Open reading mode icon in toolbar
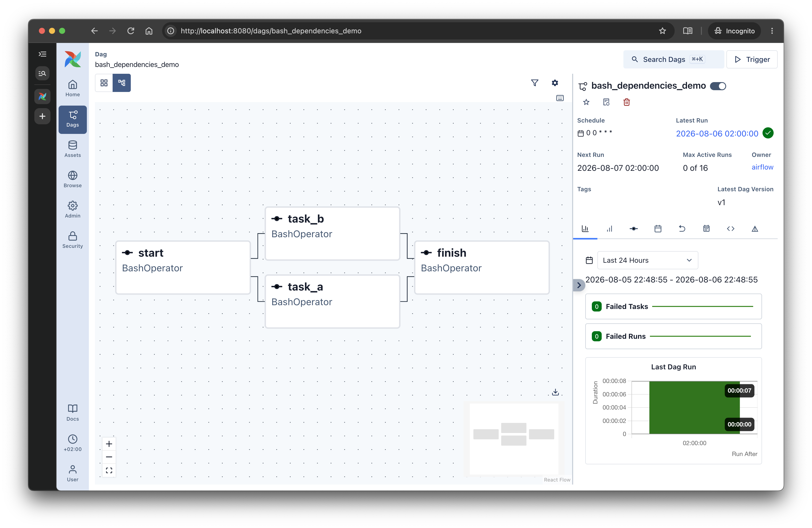 point(688,31)
